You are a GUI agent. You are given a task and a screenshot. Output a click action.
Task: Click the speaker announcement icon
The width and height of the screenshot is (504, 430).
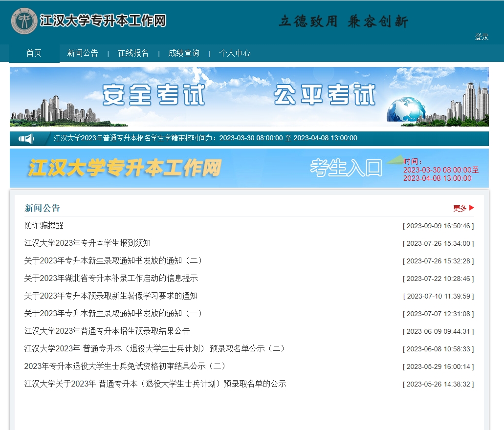point(26,139)
